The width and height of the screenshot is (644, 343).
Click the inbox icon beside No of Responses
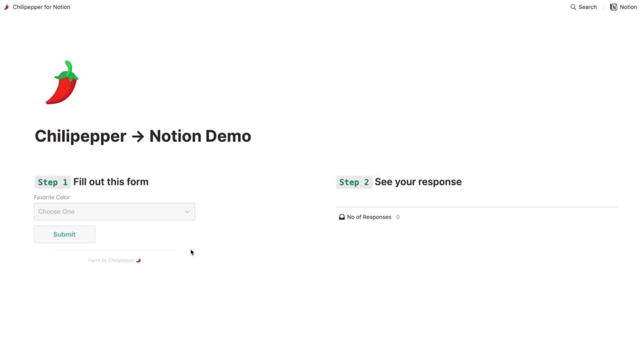coord(342,217)
